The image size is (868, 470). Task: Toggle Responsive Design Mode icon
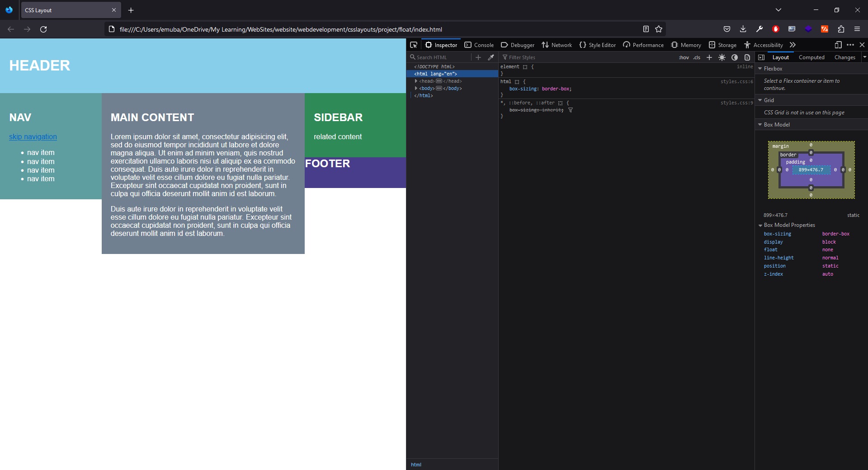click(x=838, y=45)
